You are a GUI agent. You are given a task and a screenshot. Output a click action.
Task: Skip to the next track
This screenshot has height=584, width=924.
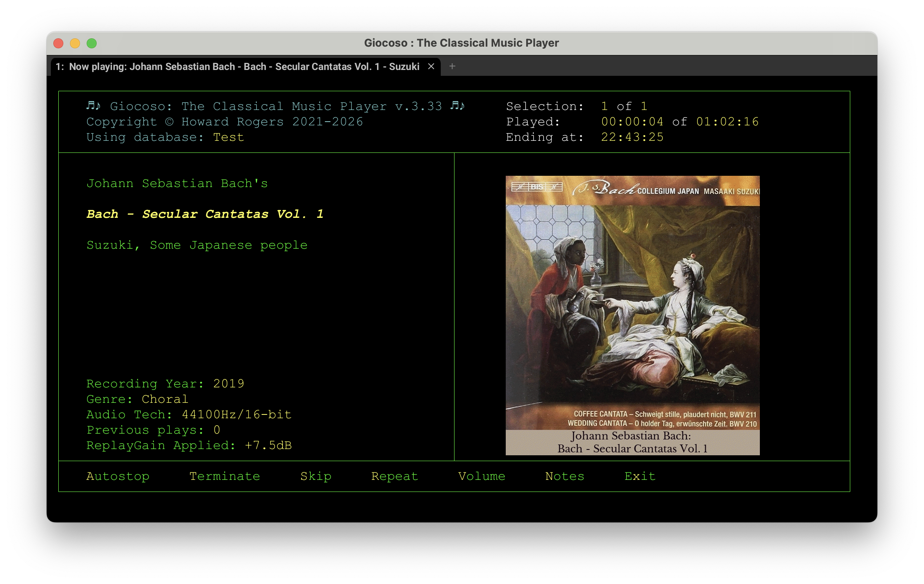(x=315, y=476)
